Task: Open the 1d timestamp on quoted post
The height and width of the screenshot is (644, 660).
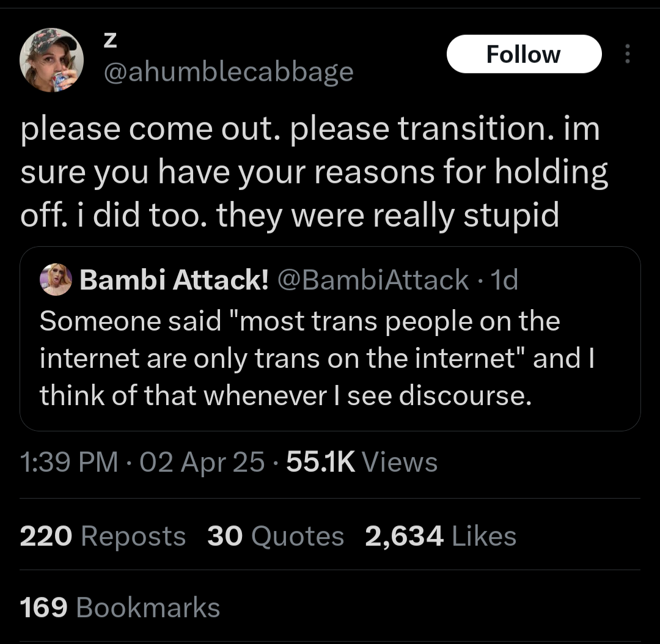Action: [504, 280]
